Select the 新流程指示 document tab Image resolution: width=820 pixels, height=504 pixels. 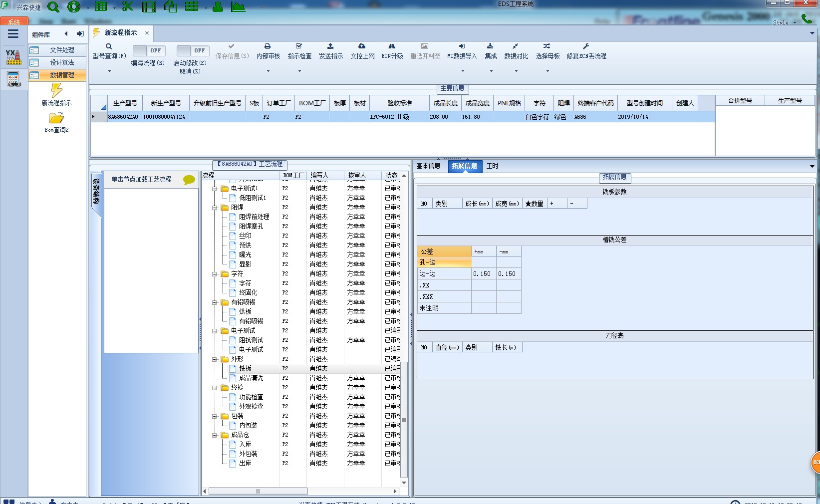click(121, 33)
